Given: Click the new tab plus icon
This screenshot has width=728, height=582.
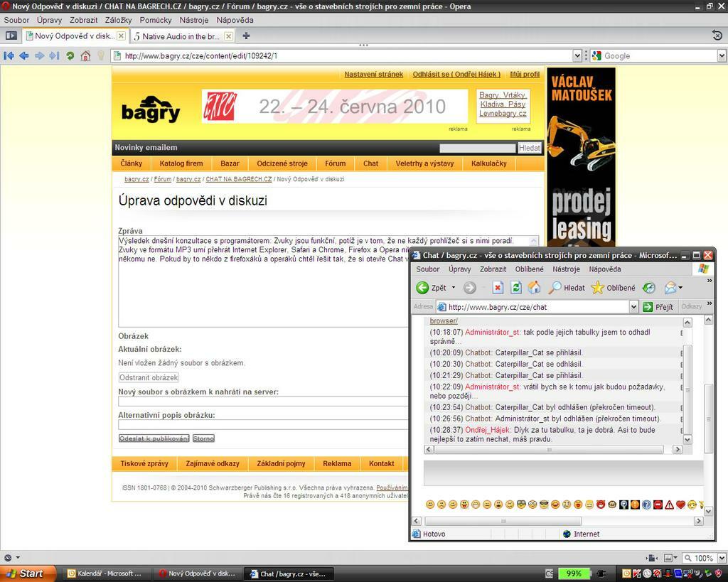Looking at the screenshot, I should [246, 36].
